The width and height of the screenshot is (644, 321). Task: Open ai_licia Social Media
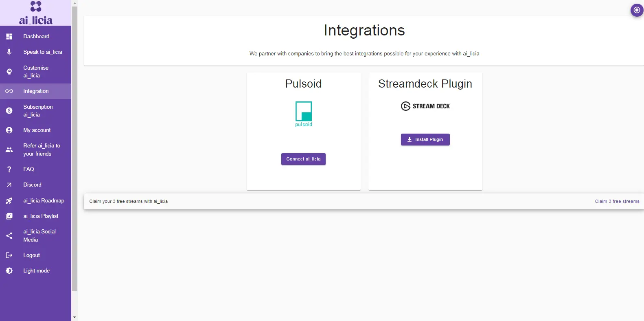click(35, 236)
